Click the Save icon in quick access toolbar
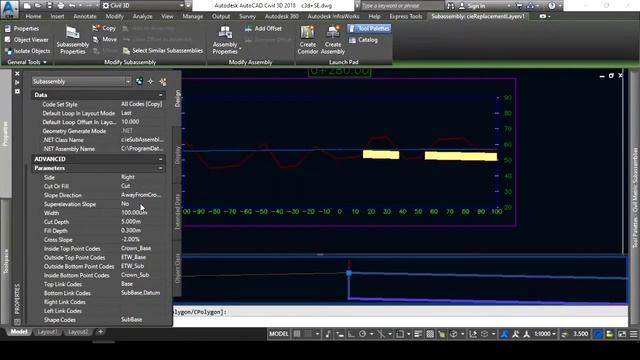This screenshot has width=640, height=360. (x=49, y=6)
